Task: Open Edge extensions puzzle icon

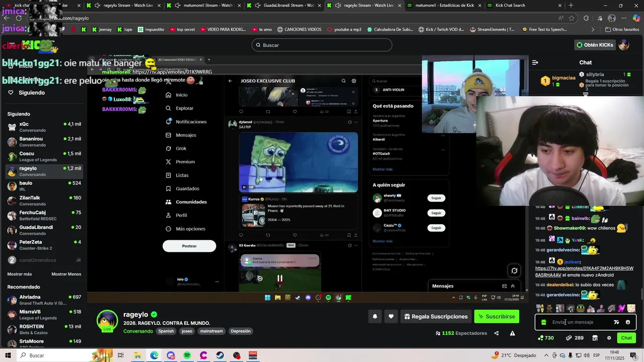Action: tap(586, 18)
